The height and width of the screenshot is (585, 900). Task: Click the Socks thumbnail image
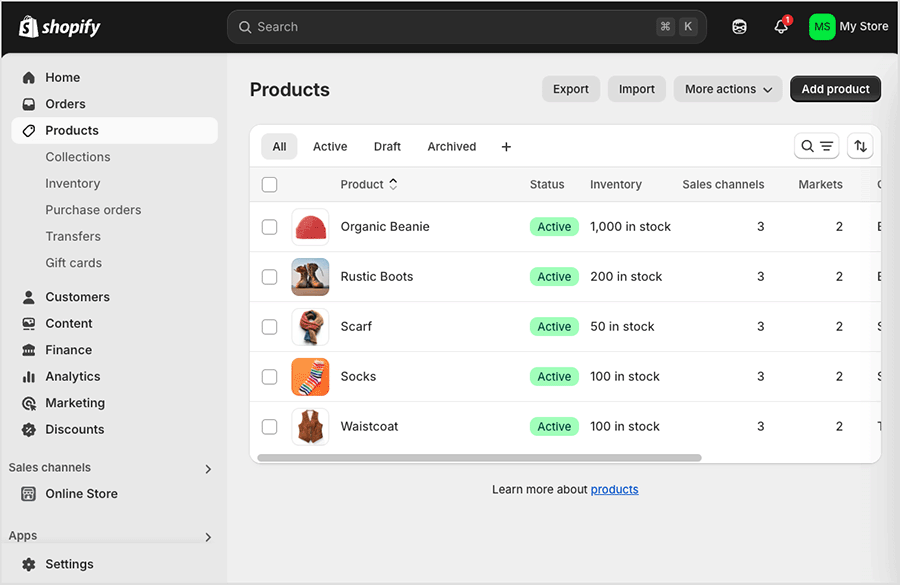310,377
